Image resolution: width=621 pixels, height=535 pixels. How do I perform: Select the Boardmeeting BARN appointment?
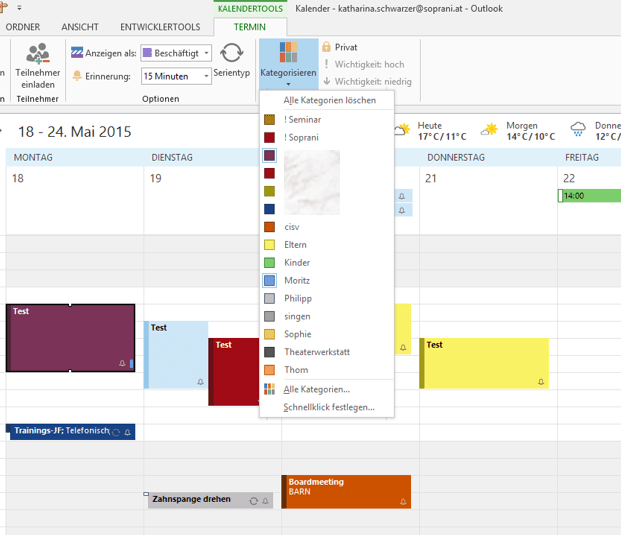346,491
